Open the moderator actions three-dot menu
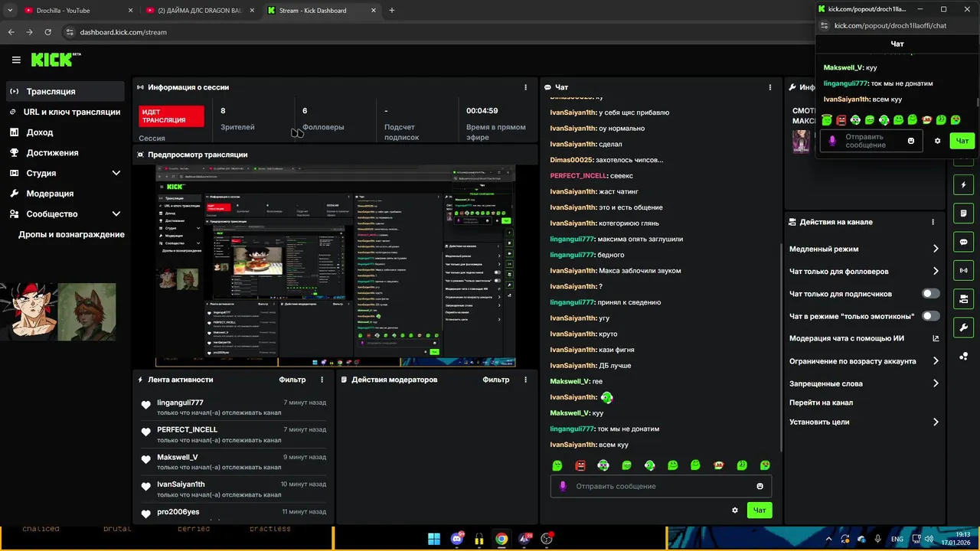The image size is (980, 551). [x=525, y=380]
